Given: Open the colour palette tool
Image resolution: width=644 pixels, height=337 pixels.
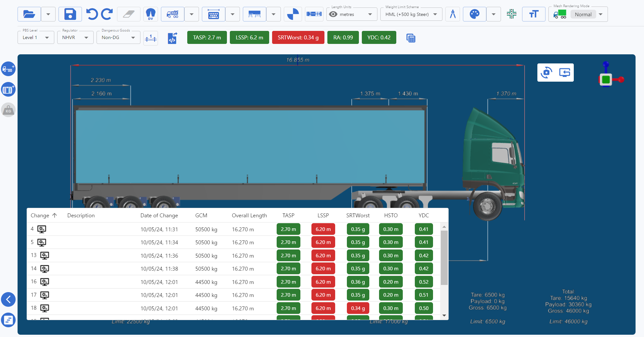Looking at the screenshot, I should [475, 14].
